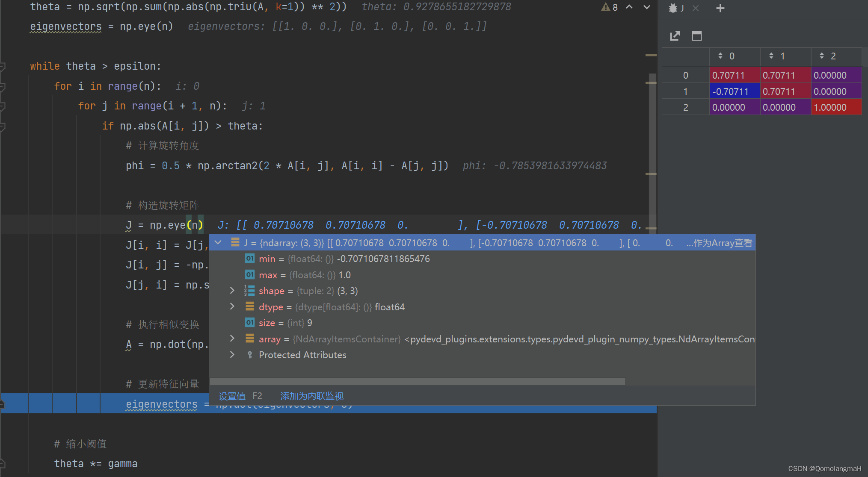Sort by column 1 header
Viewport: 868px width, 477px height.
pyautogui.click(x=785, y=56)
